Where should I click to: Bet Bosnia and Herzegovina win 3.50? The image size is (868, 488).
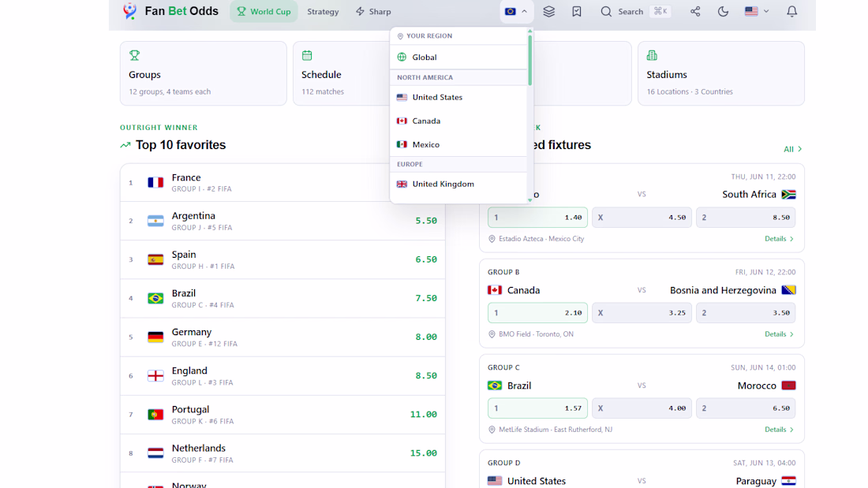(746, 313)
